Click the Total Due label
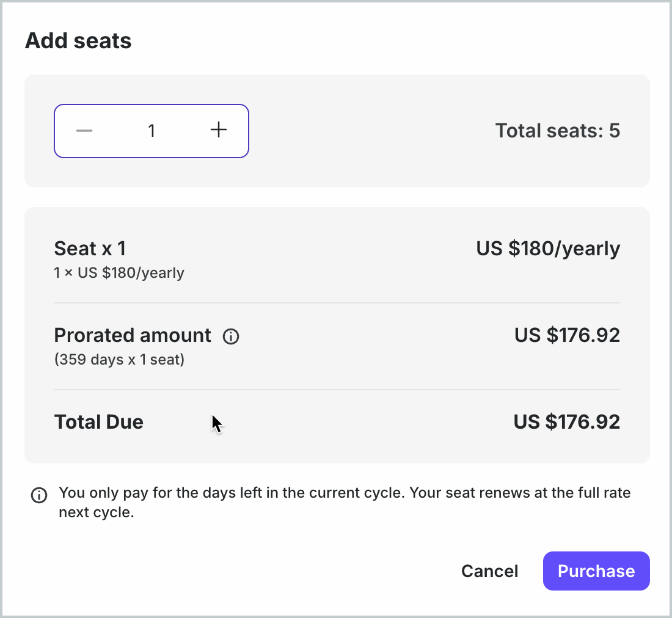Viewport: 672px width, 618px height. pos(98,422)
